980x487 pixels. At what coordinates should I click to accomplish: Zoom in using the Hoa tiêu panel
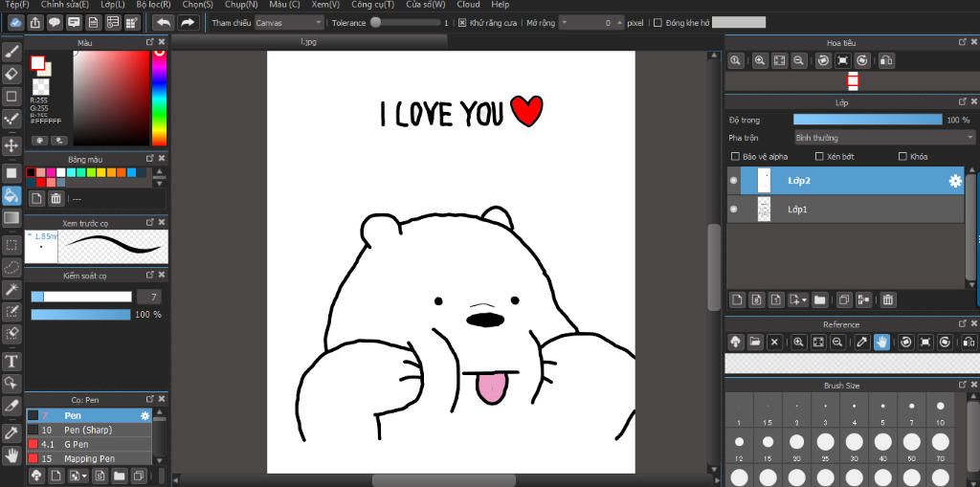coord(759,60)
